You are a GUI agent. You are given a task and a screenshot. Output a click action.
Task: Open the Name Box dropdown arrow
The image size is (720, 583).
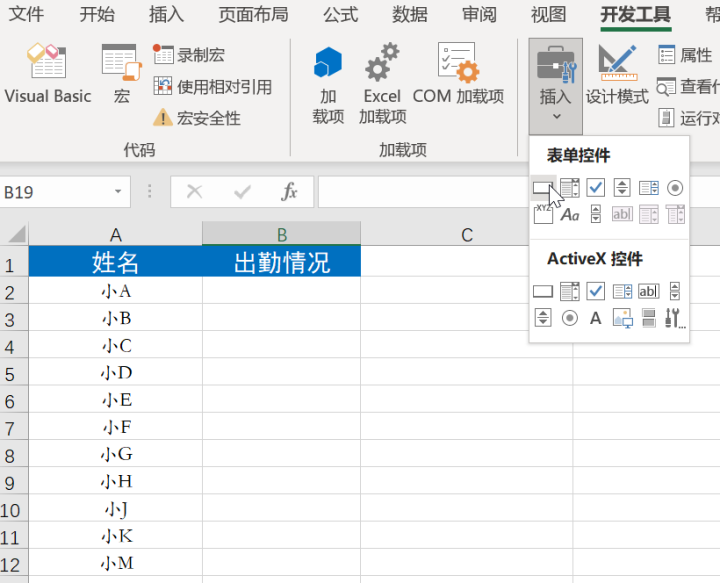[x=118, y=191]
